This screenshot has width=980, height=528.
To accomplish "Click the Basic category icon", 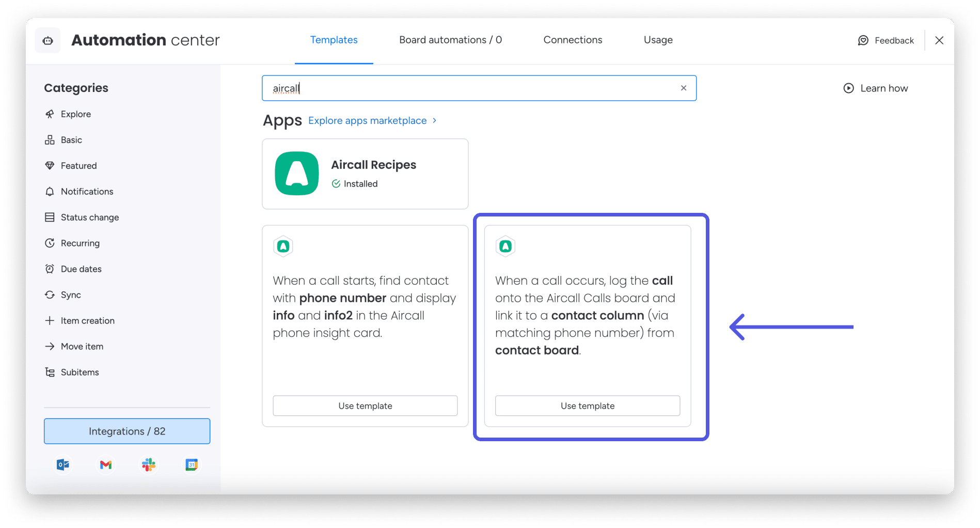I will pos(50,140).
